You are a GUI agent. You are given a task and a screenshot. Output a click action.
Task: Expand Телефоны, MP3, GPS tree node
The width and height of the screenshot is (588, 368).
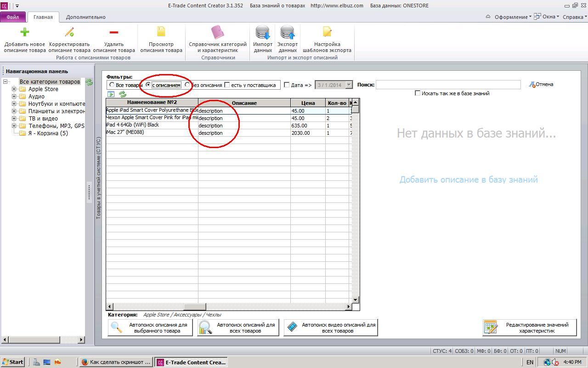[x=14, y=126]
